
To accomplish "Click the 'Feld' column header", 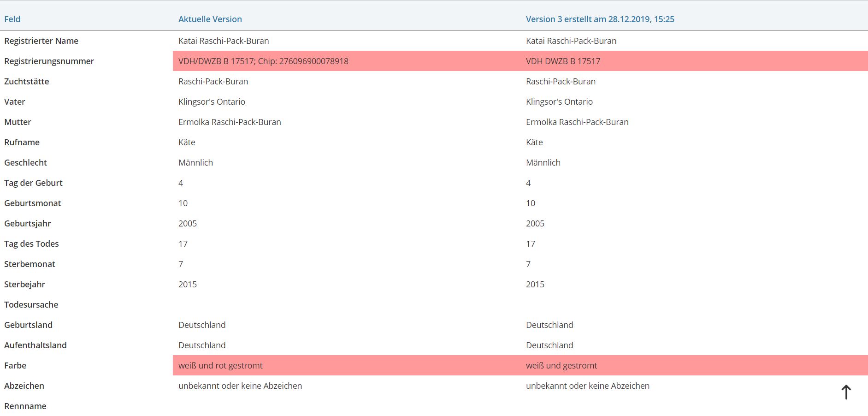I will coord(12,19).
